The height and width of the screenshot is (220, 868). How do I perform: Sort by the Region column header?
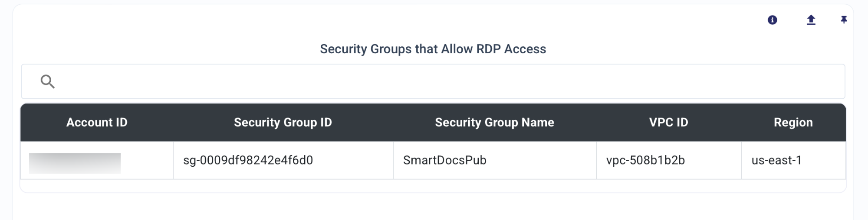(793, 123)
